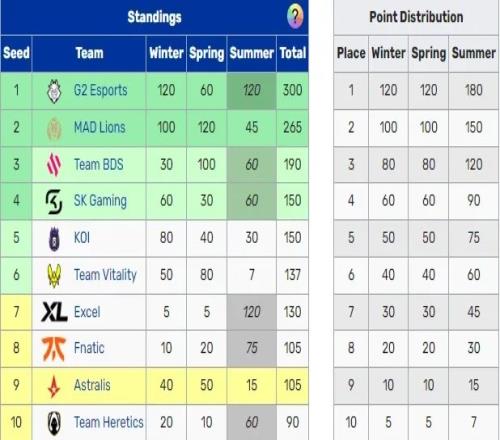Click the Team BDS logo

(54, 165)
